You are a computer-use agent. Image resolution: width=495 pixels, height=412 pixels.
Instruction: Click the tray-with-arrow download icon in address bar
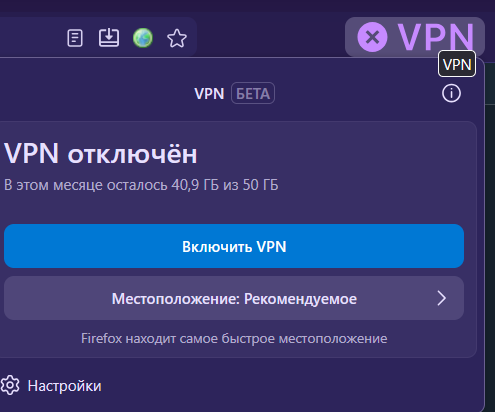pyautogui.click(x=109, y=38)
